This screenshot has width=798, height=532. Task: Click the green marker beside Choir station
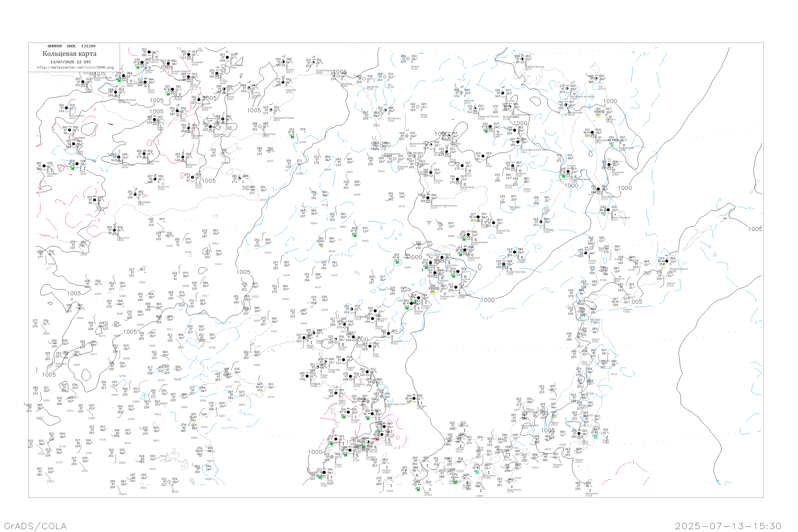pyautogui.click(x=73, y=168)
